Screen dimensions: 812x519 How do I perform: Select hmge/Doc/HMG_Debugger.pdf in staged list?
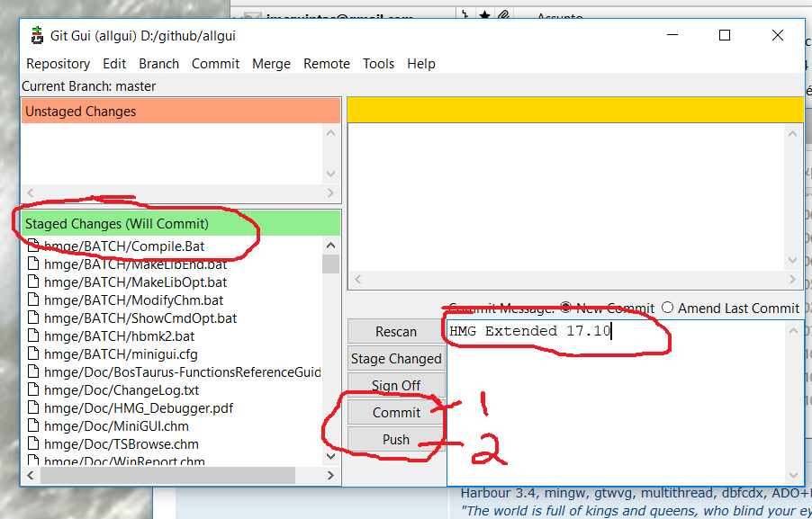pos(139,407)
